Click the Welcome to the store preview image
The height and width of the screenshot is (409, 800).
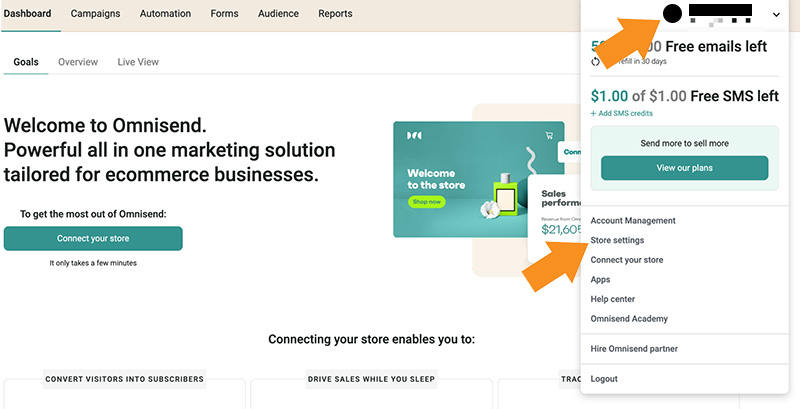479,179
